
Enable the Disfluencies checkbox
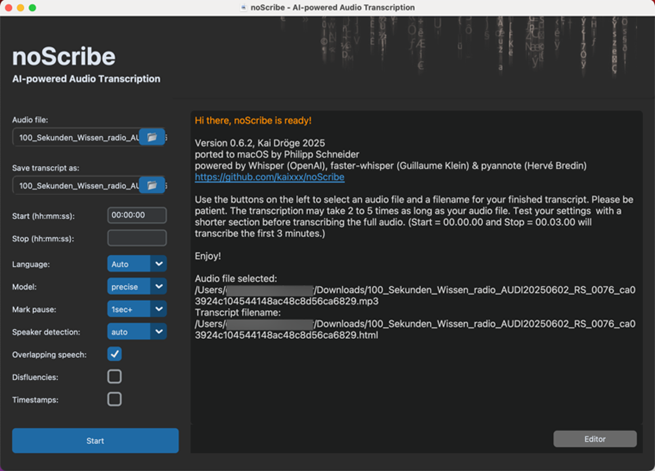click(115, 377)
